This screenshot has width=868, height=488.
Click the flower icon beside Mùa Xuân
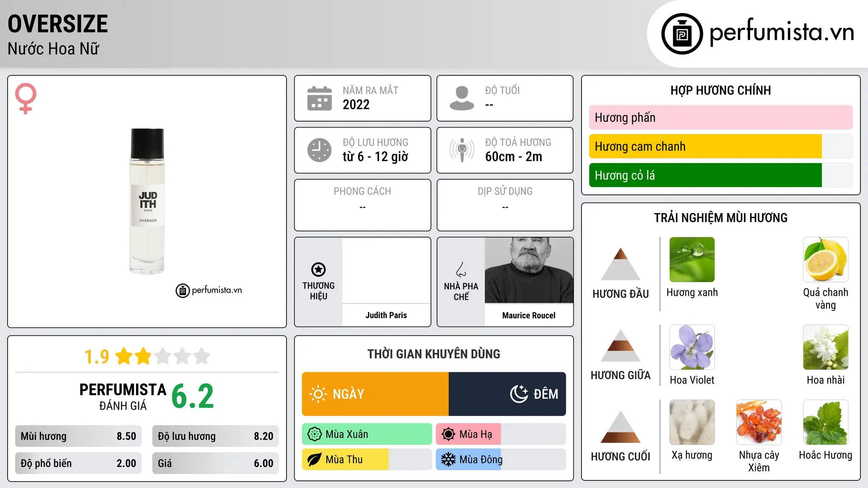(314, 434)
